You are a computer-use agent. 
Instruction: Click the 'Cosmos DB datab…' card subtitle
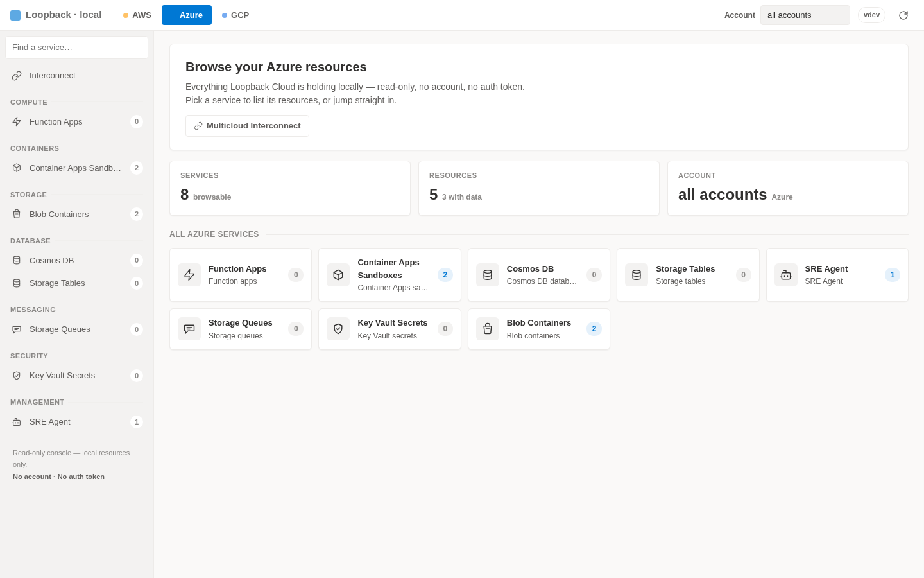click(x=542, y=281)
